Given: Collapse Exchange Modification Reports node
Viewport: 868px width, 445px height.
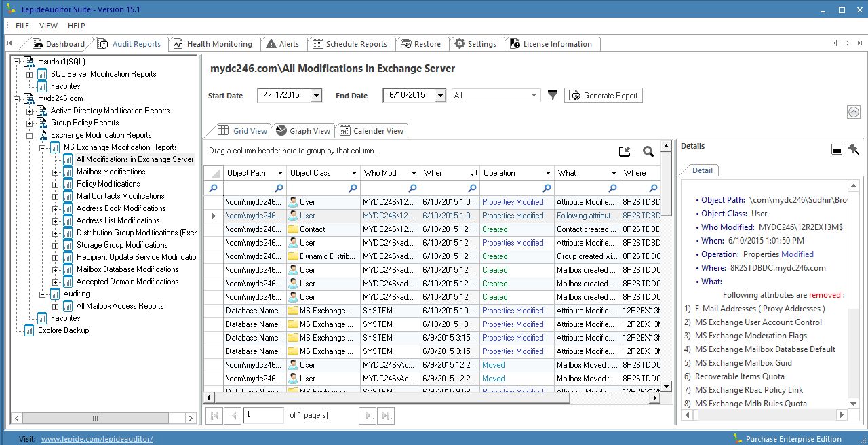Looking at the screenshot, I should tap(29, 135).
